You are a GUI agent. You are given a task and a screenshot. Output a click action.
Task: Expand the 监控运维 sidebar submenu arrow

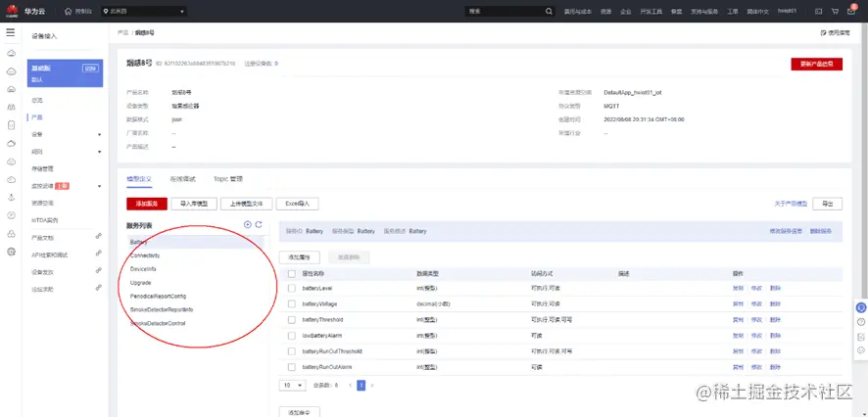pyautogui.click(x=100, y=186)
